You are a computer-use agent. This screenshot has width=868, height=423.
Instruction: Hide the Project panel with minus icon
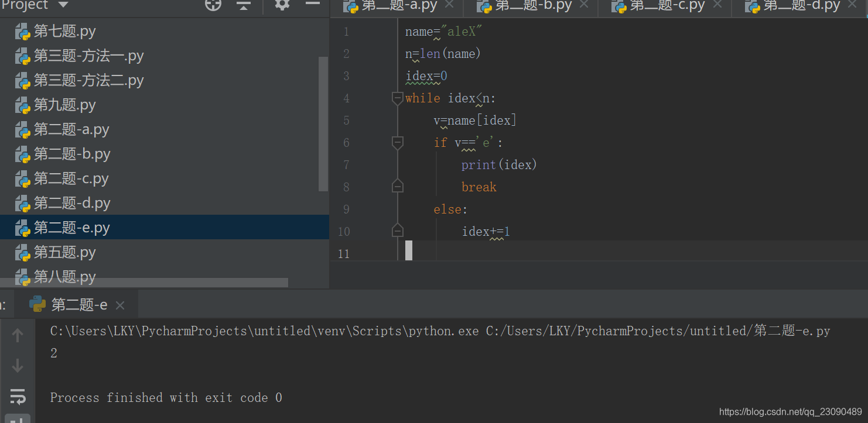313,5
